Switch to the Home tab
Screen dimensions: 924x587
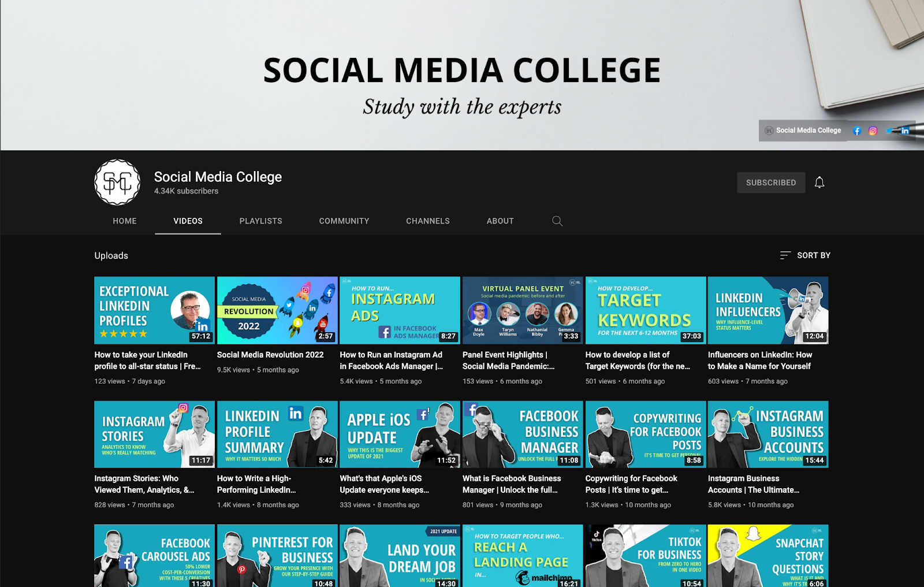(x=125, y=221)
